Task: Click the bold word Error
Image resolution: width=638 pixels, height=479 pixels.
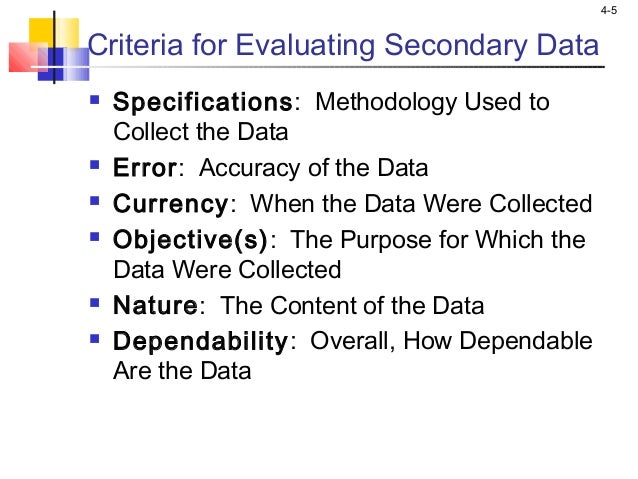Action: [x=145, y=167]
